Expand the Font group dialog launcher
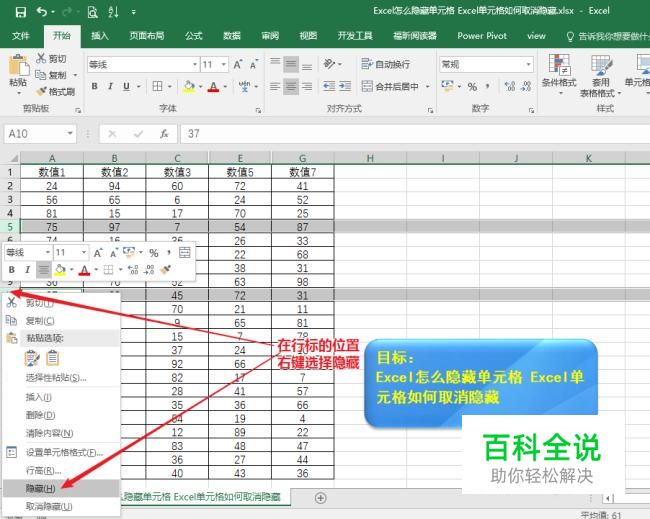 (259, 110)
